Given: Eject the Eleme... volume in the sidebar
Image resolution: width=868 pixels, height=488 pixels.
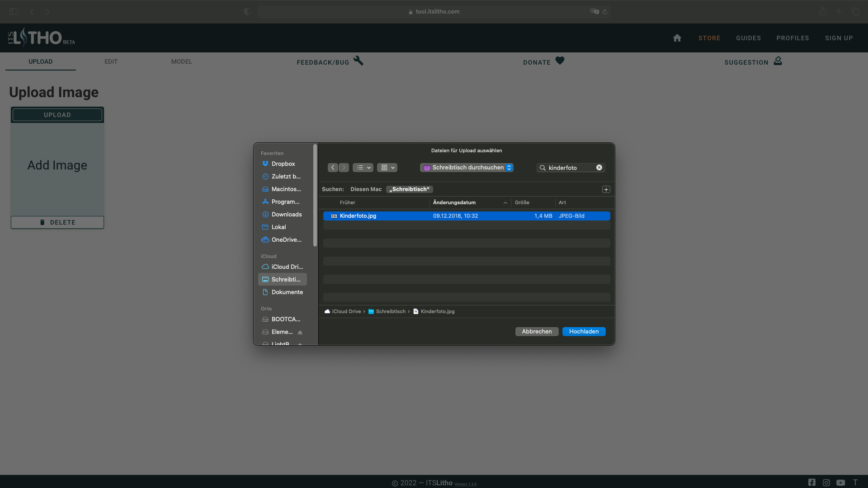Looking at the screenshot, I should pos(300,332).
